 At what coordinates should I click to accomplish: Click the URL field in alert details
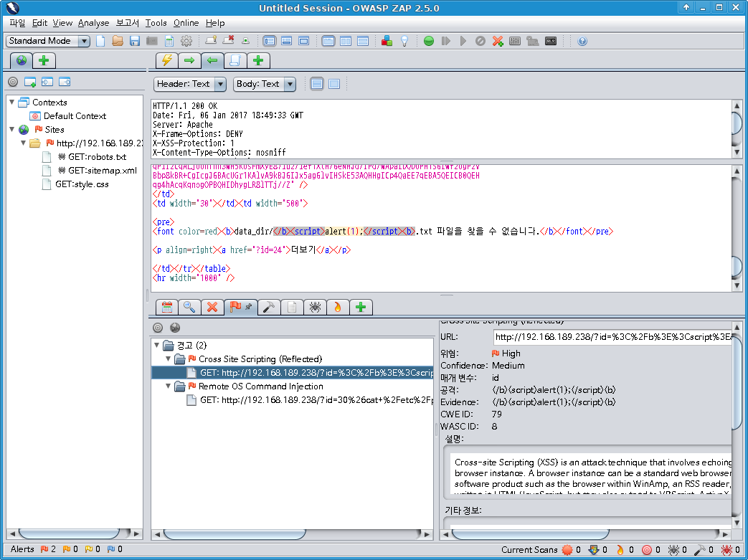pyautogui.click(x=612, y=337)
